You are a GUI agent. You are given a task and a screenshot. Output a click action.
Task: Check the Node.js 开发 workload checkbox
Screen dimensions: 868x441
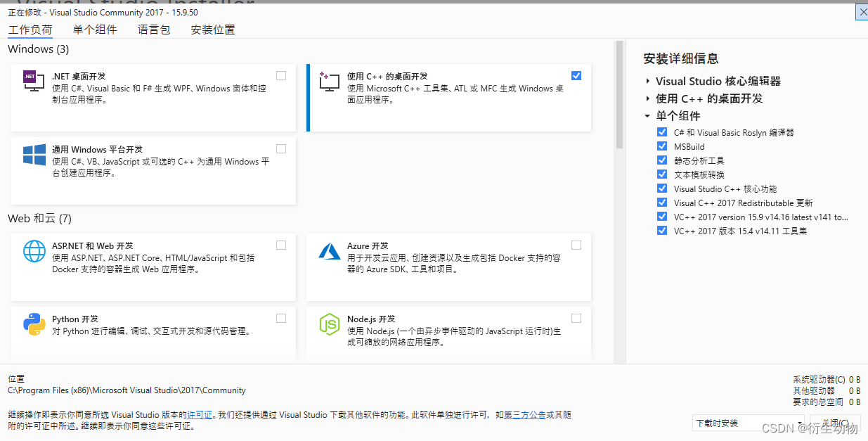pos(576,318)
